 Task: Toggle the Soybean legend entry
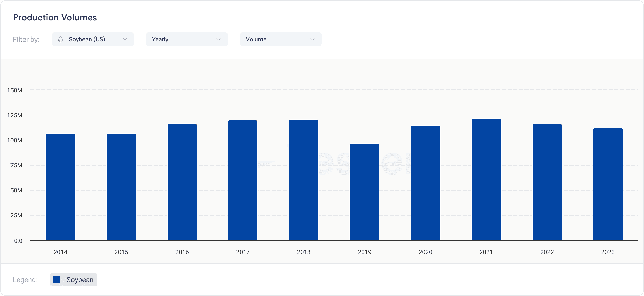74,280
